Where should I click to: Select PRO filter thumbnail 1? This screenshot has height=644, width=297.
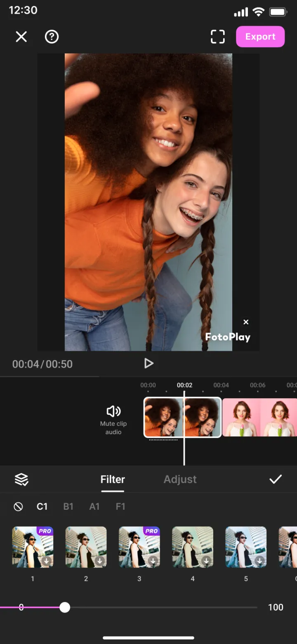click(x=33, y=547)
